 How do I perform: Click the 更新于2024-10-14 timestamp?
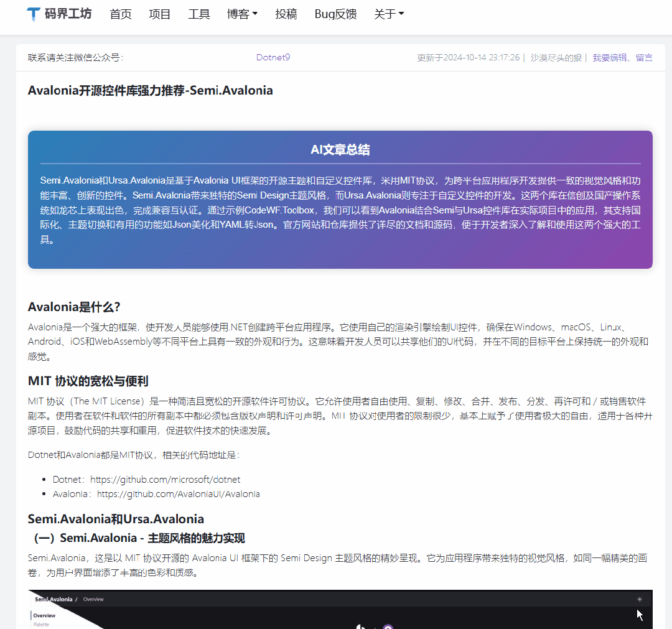pos(469,58)
